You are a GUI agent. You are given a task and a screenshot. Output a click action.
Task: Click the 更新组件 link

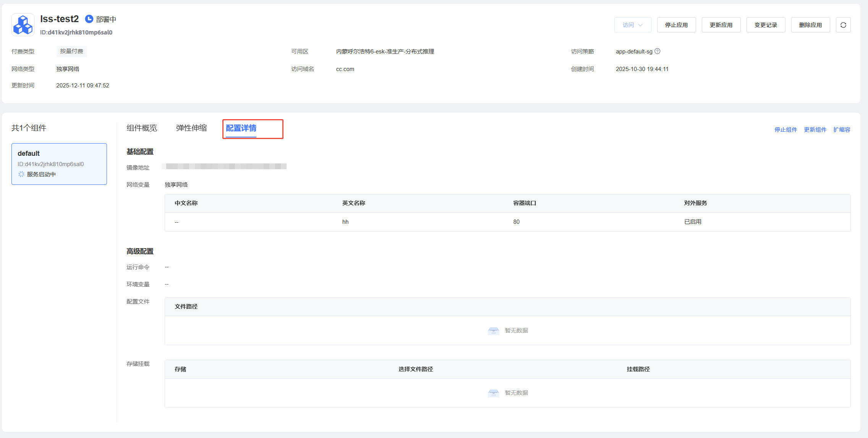point(815,130)
